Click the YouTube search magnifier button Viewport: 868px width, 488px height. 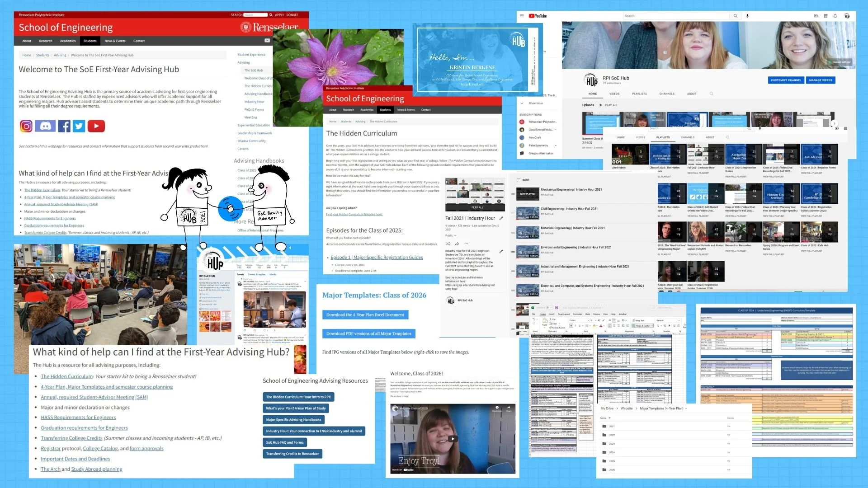pos(736,16)
